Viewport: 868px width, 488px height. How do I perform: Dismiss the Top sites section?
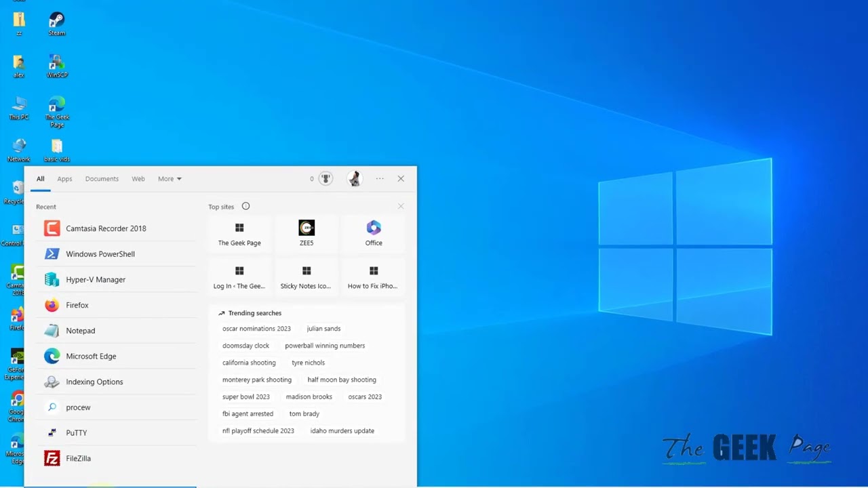(x=401, y=206)
